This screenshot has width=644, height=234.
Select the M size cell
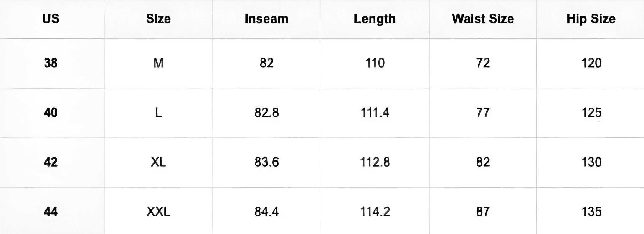(158, 63)
